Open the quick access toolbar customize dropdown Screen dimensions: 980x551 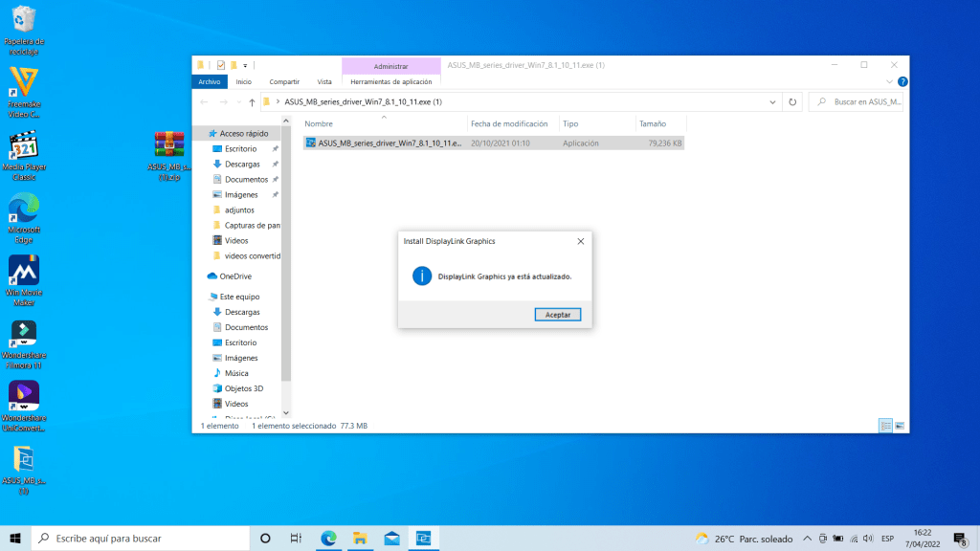pos(246,65)
